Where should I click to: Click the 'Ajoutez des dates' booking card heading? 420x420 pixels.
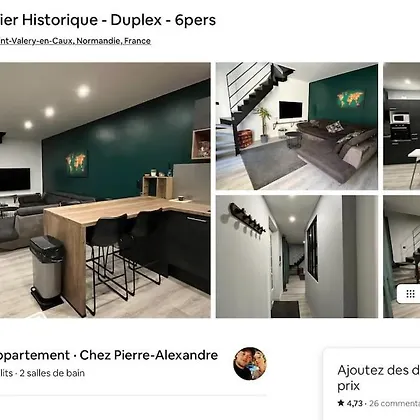(x=378, y=378)
